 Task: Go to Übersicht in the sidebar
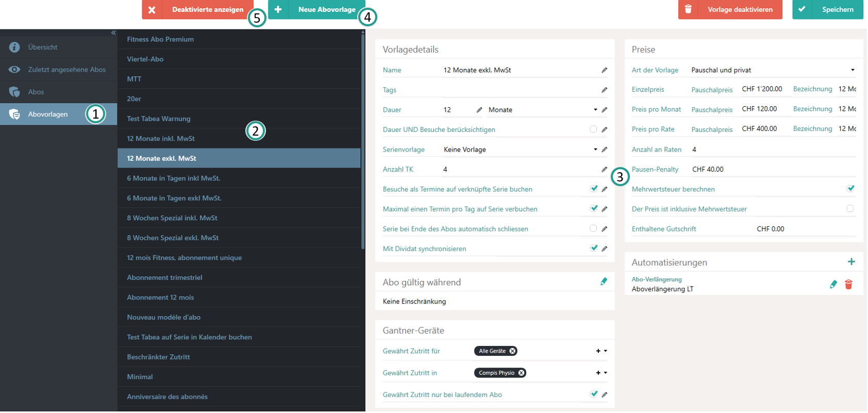click(59, 47)
